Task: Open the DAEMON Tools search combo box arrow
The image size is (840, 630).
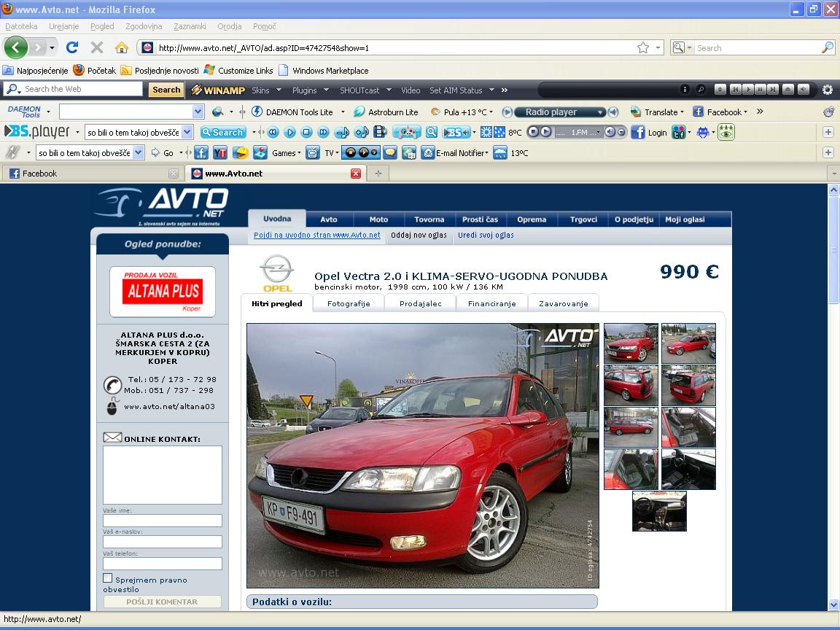Action: [x=198, y=112]
